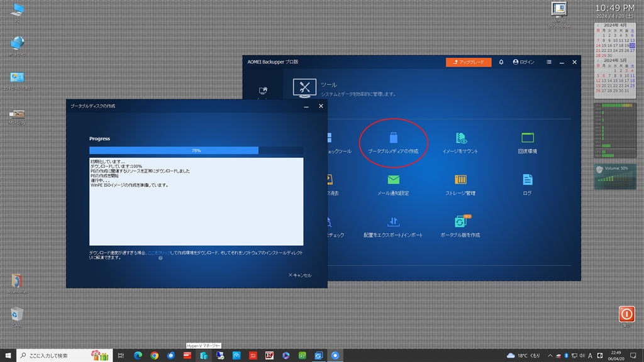Image resolution: width=644 pixels, height=362 pixels.
Task: Click the Bluetooth tray icon
Action: tap(566, 356)
